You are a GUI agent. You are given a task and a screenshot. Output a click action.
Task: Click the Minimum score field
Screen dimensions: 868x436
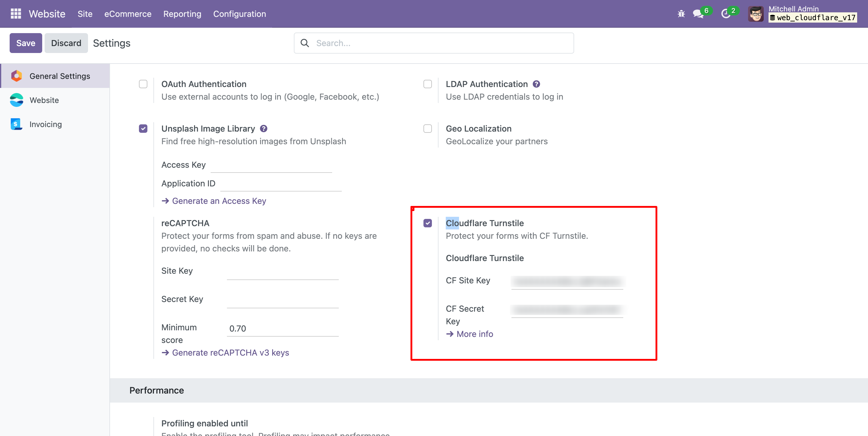point(282,328)
